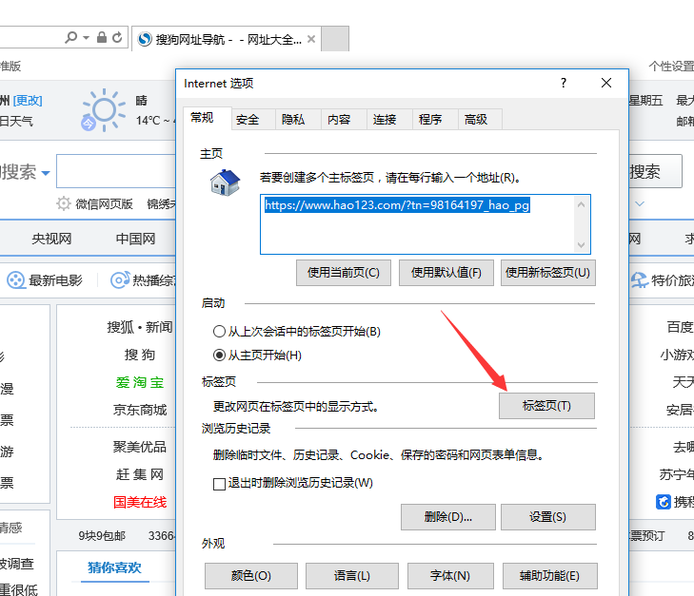Click the refresh icon in address bar
Viewport: 694px width, 596px height.
click(118, 38)
